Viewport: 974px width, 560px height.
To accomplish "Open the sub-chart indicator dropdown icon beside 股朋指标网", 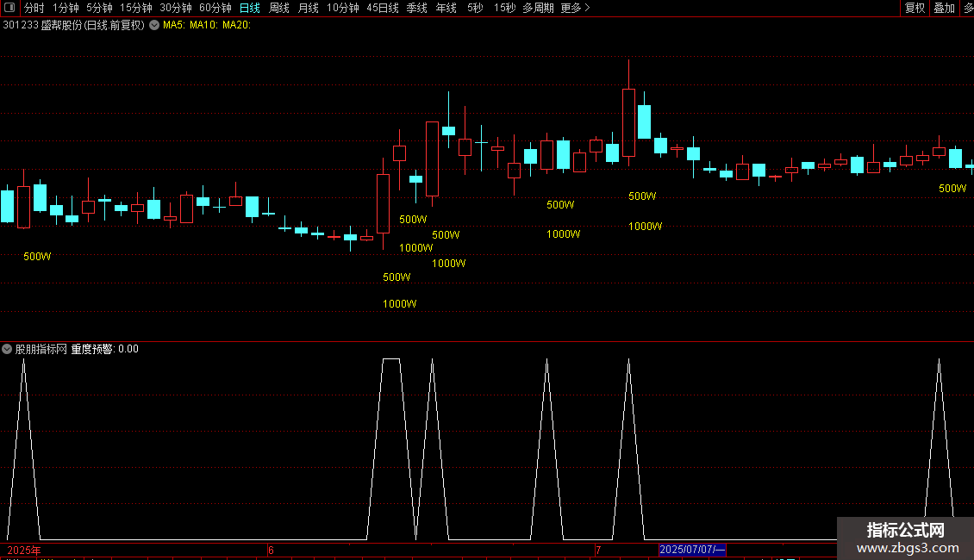I will pyautogui.click(x=7, y=349).
